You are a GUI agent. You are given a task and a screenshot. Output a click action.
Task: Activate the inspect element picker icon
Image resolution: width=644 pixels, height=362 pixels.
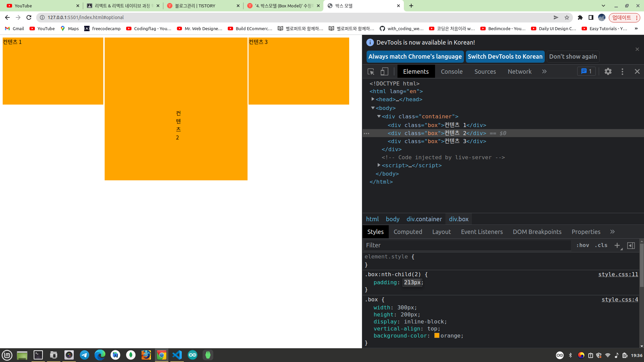tap(371, 71)
